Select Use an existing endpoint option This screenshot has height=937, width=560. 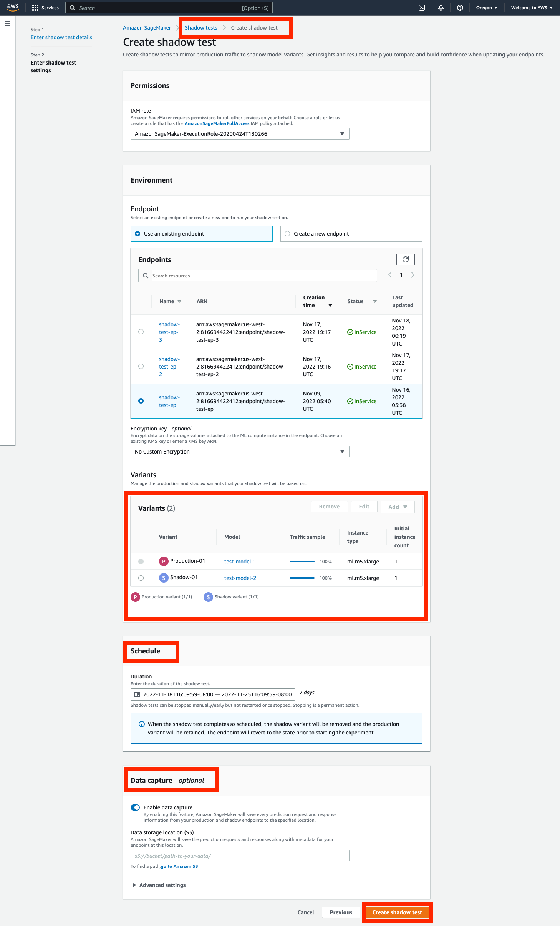[x=202, y=234]
